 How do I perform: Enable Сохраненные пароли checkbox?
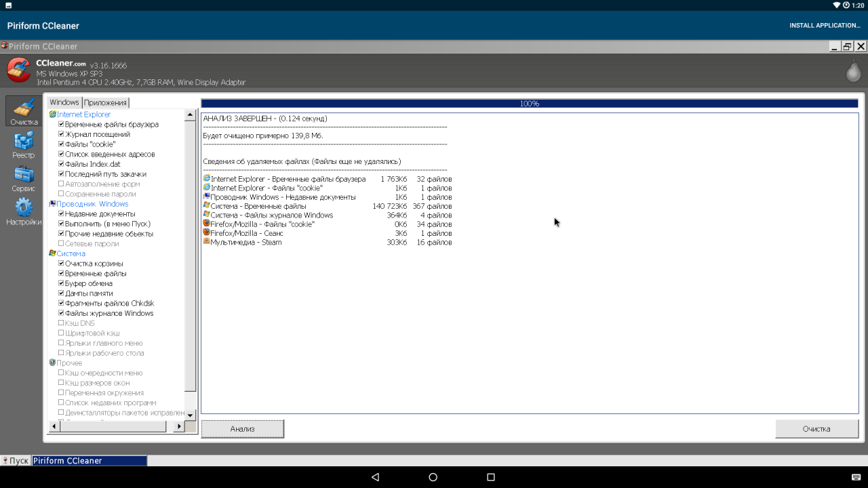pos(61,194)
